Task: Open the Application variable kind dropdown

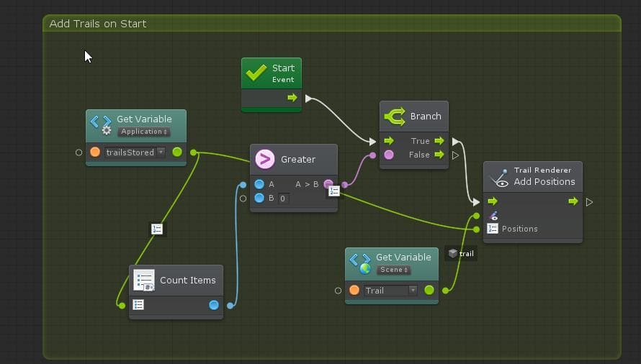Action: pos(144,132)
